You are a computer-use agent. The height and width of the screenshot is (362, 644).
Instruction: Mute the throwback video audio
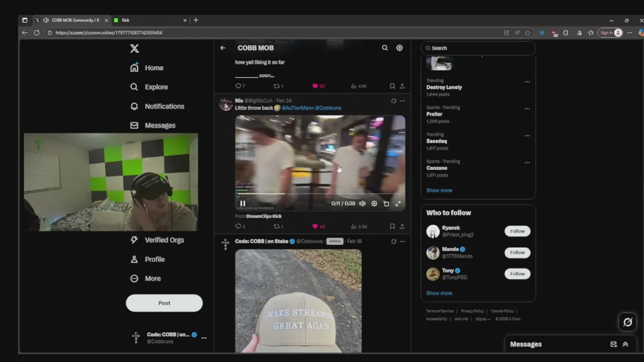tap(362, 204)
